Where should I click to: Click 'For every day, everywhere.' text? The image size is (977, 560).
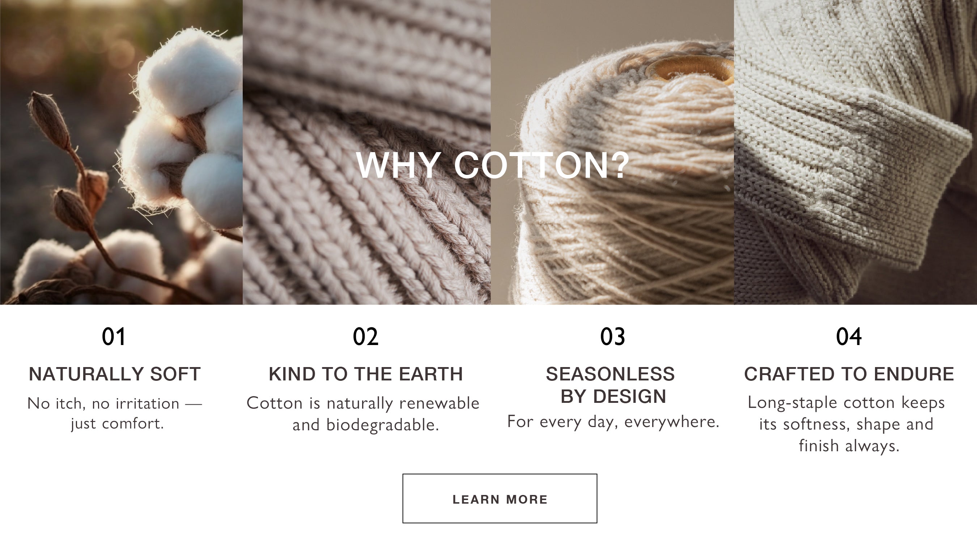(613, 422)
